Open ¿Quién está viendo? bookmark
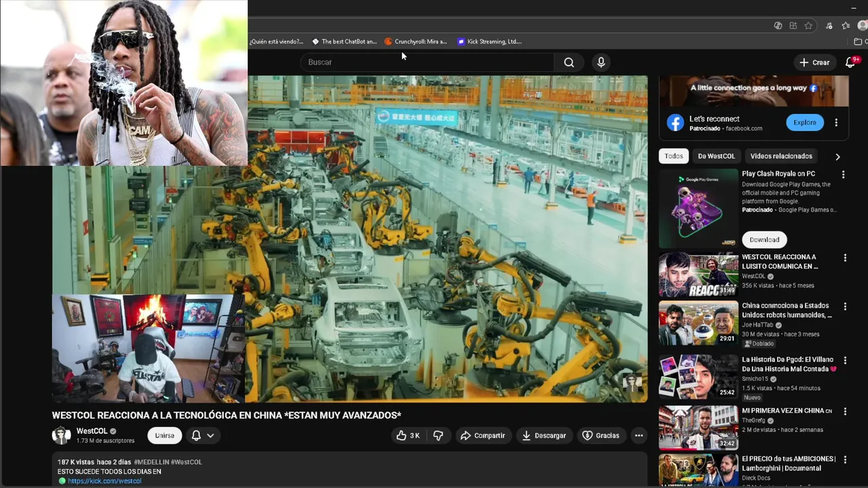The height and width of the screenshot is (488, 868). point(276,41)
